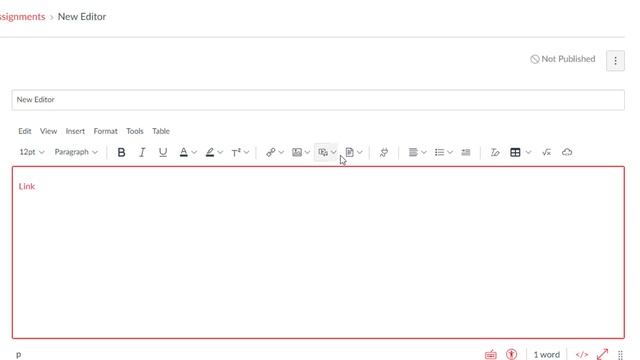Click the Not Published status

click(563, 59)
